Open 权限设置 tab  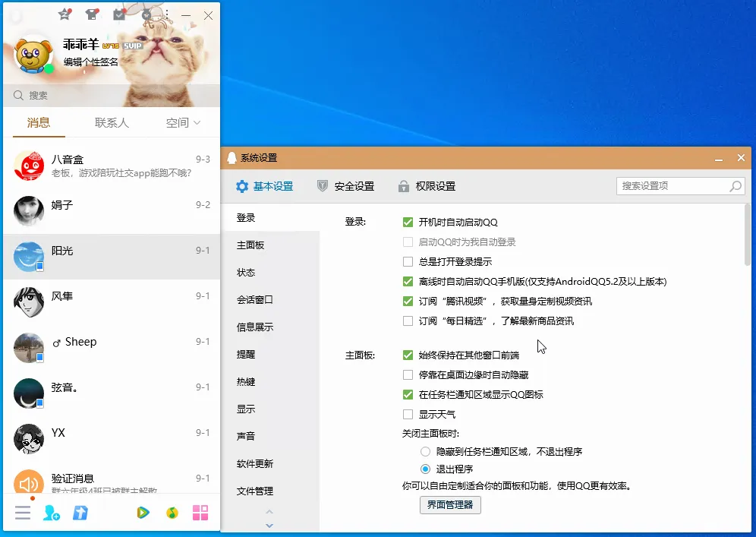pos(427,186)
